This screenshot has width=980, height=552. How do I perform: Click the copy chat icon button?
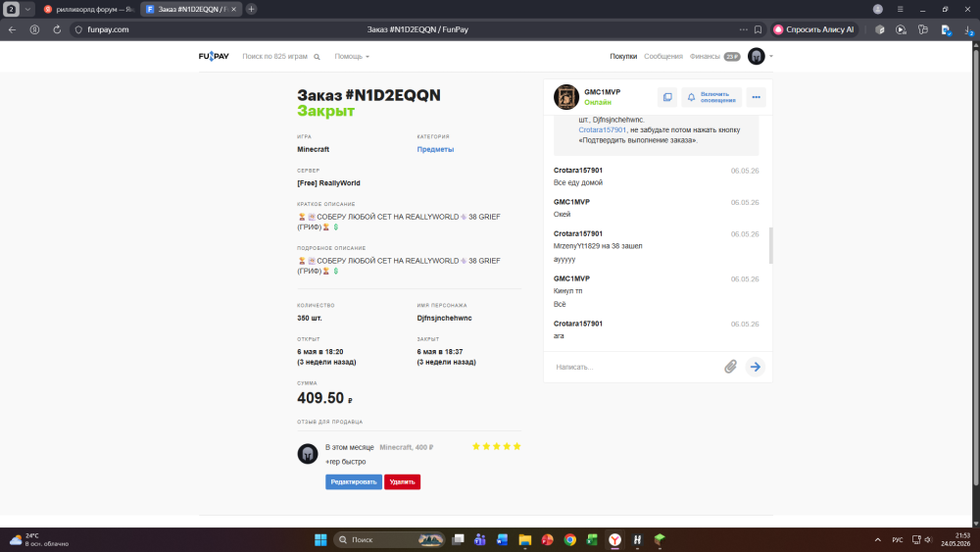point(667,97)
